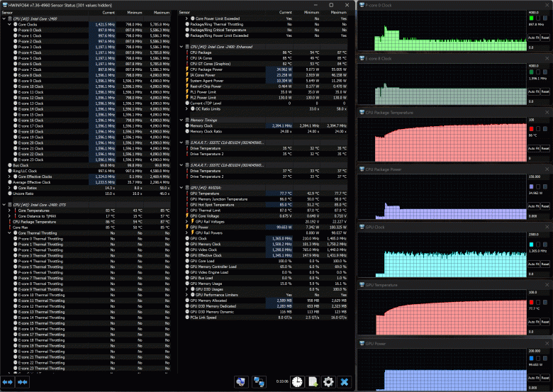Screen dimensions: 553x392
Task: Open the monitor-with-magnifier icon in bottom toolbar
Action: tap(241, 382)
